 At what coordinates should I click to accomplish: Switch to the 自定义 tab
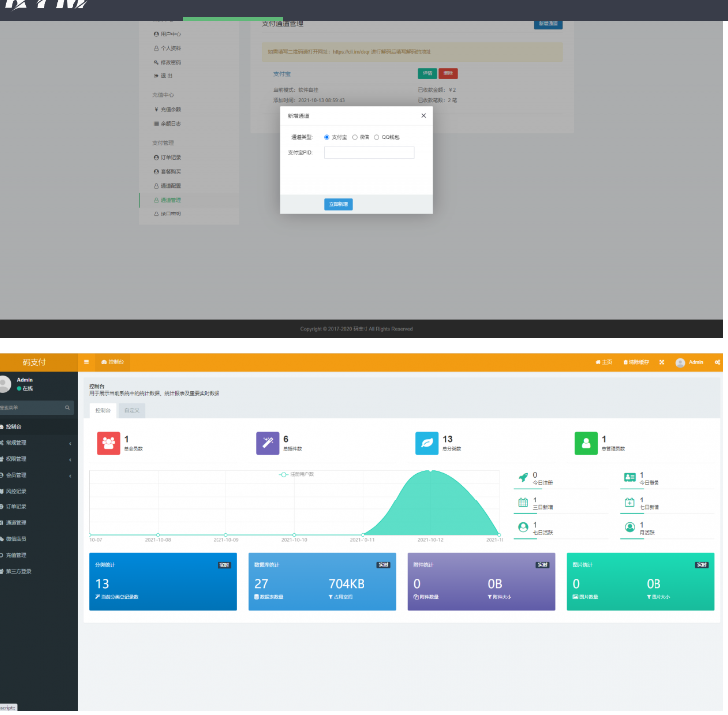click(131, 409)
